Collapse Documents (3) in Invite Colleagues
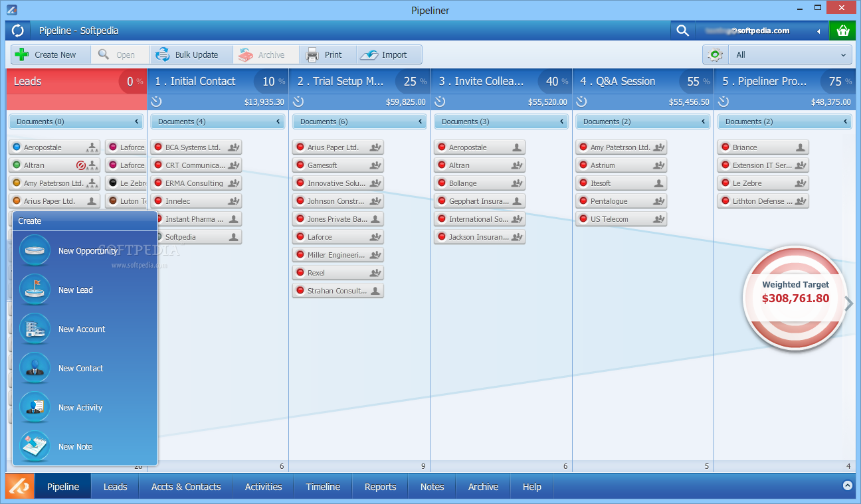Viewport: 861px width, 504px height. point(561,122)
